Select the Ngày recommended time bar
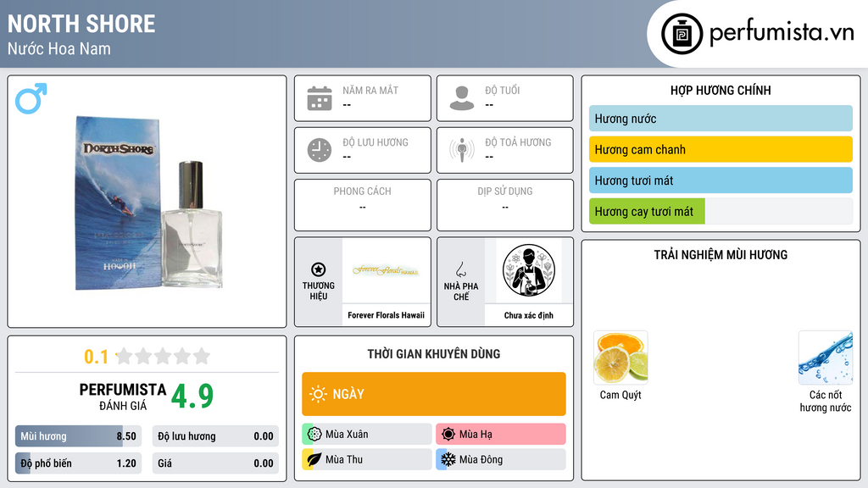Viewport: 868px width, 488px height. (434, 394)
